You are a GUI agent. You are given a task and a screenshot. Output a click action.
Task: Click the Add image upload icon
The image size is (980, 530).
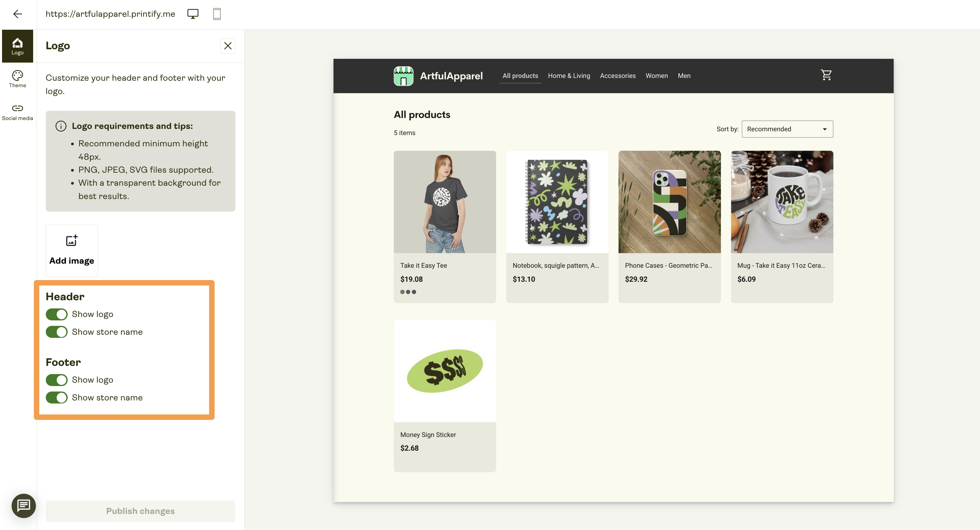pos(71,240)
